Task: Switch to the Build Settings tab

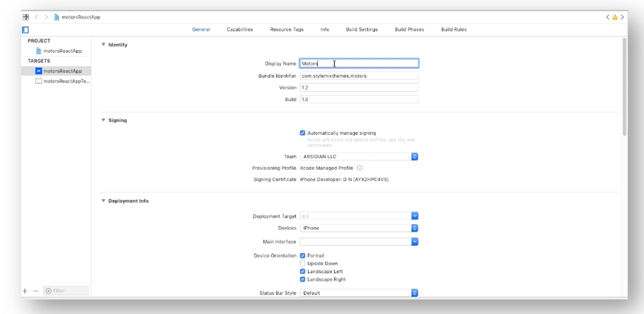Action: point(362,30)
